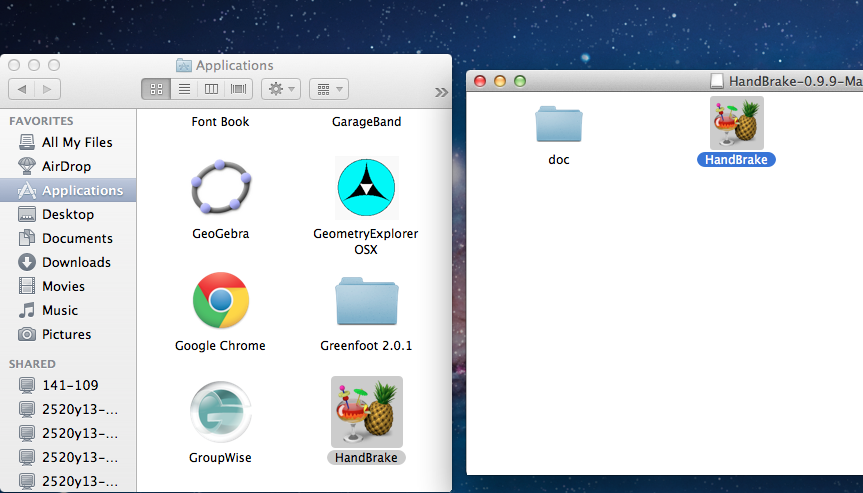Click the Greenfoot 2.0.1 name label
Image resolution: width=863 pixels, height=493 pixels.
tap(366, 346)
